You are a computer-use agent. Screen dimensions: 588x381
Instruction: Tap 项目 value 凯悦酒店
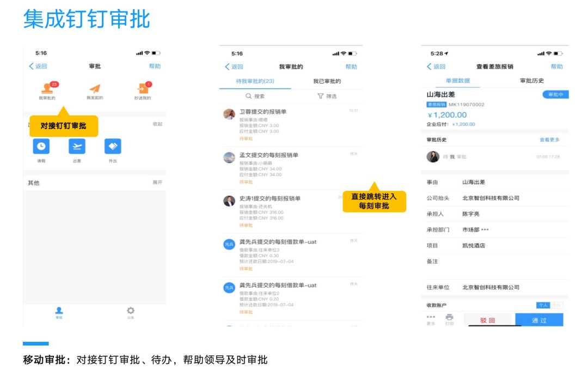tap(474, 245)
